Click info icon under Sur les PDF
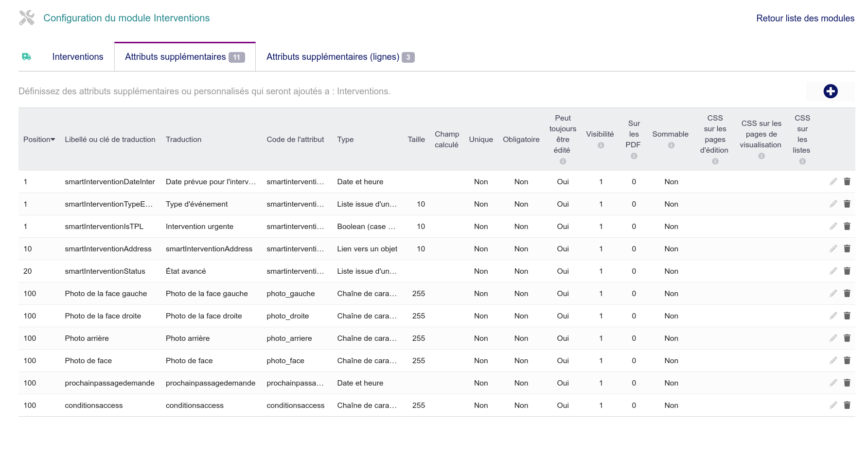This screenshot has width=868, height=458. click(634, 156)
